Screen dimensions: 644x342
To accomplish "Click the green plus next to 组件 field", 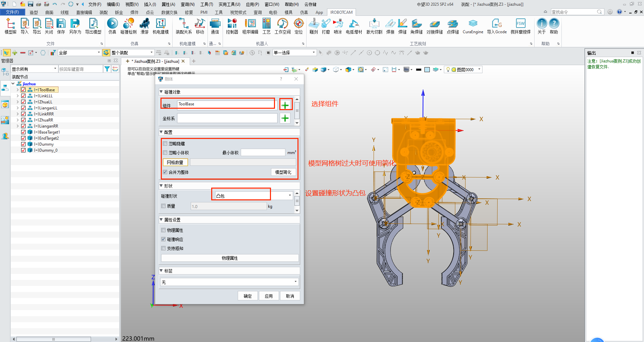I will (285, 105).
